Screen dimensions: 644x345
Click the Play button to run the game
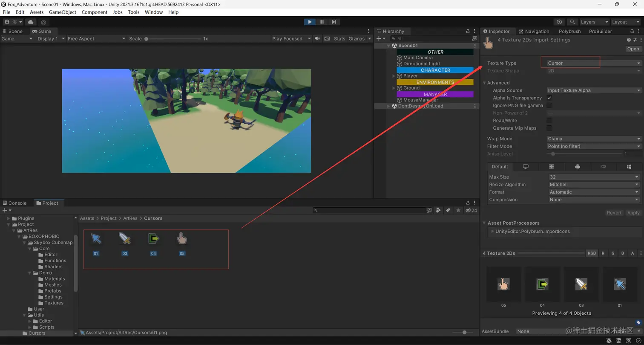pyautogui.click(x=310, y=22)
